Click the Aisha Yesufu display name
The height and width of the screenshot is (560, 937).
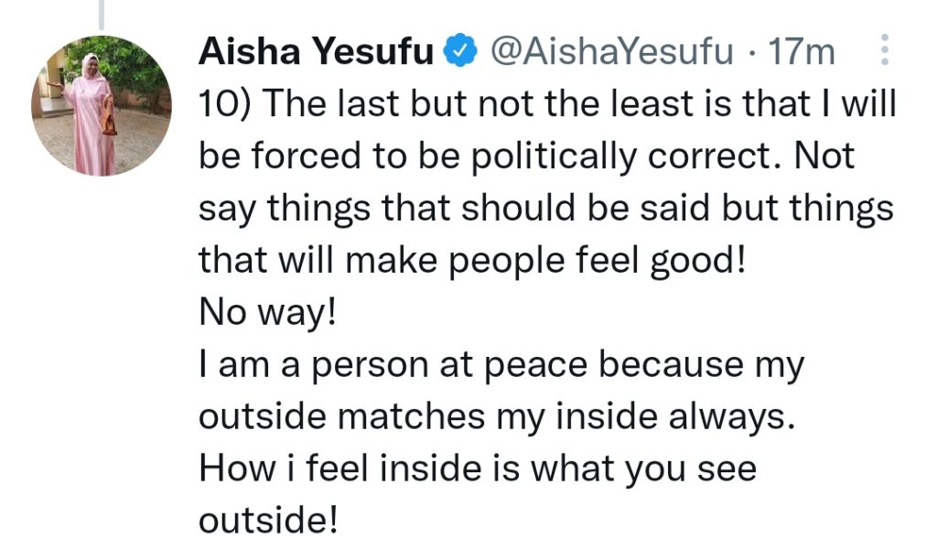pyautogui.click(x=316, y=51)
